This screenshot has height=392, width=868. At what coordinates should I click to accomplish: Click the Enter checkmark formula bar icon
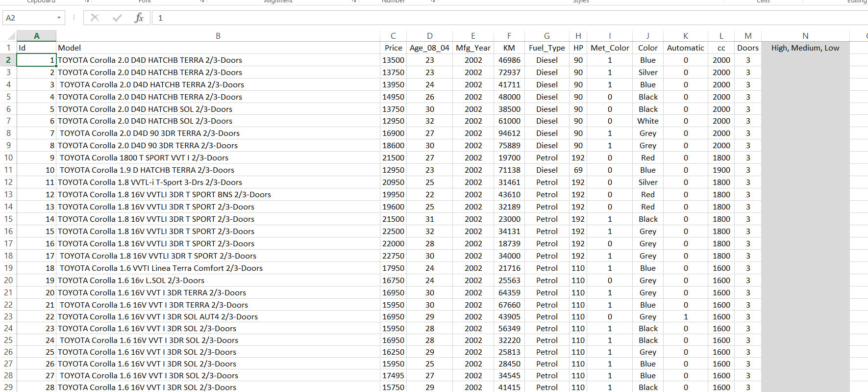click(x=117, y=18)
